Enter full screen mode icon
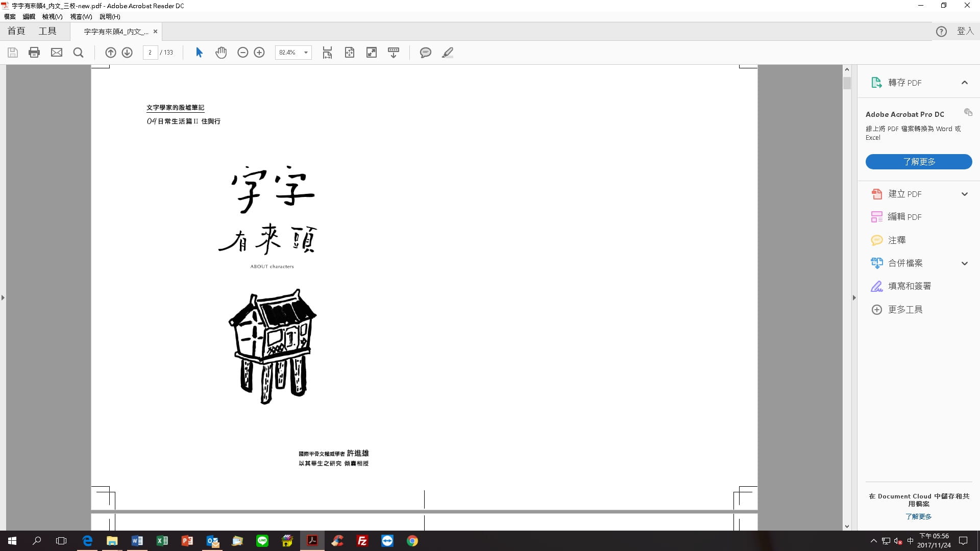Image resolution: width=980 pixels, height=551 pixels. tap(372, 53)
